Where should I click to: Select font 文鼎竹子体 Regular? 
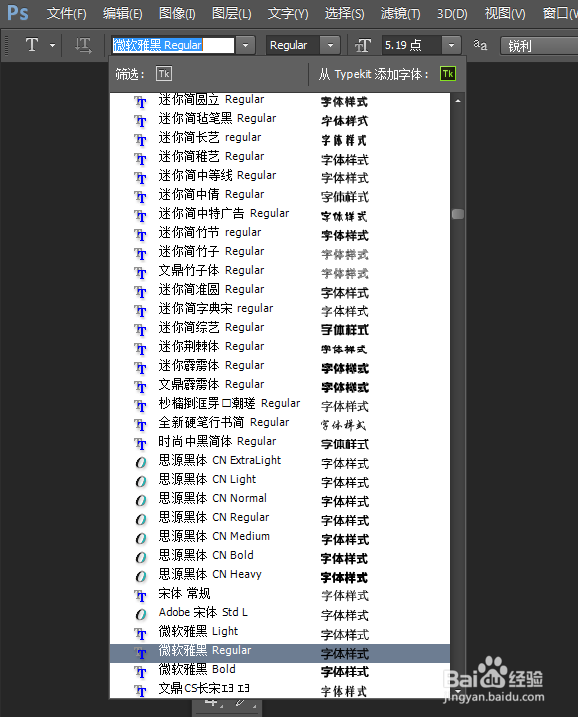280,271
